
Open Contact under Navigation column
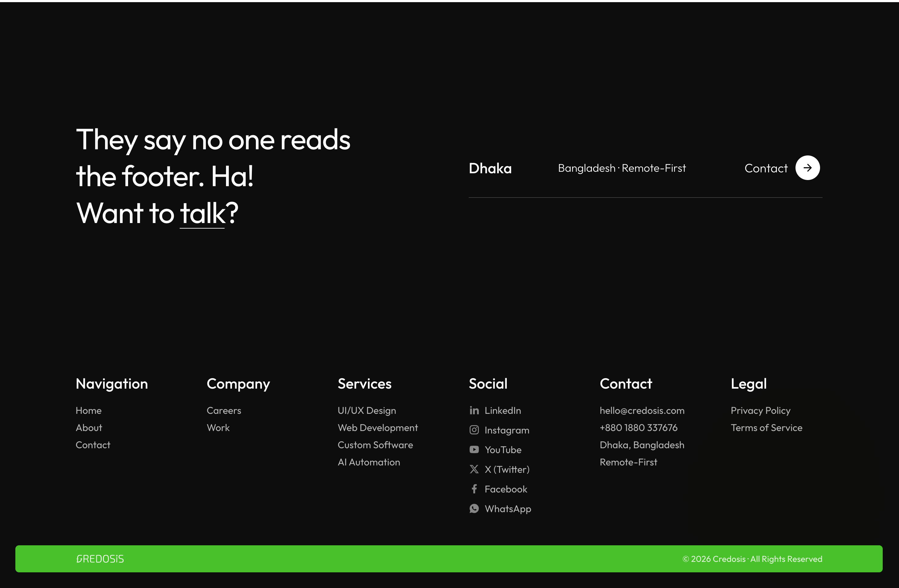pos(93,445)
